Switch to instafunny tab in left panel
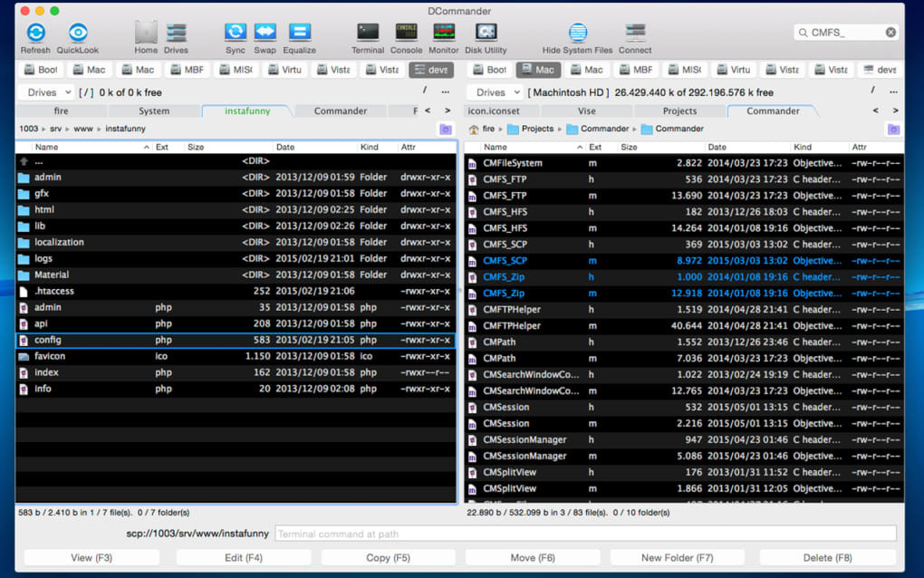Screen dimensions: 924x578 246,111
